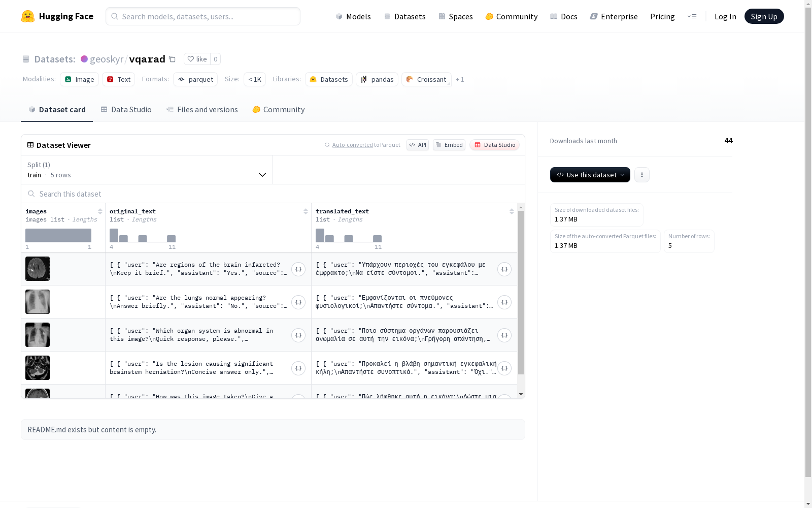Open the API button in Dataset Viewer
Viewport: 812px width, 508px height.
(x=418, y=145)
